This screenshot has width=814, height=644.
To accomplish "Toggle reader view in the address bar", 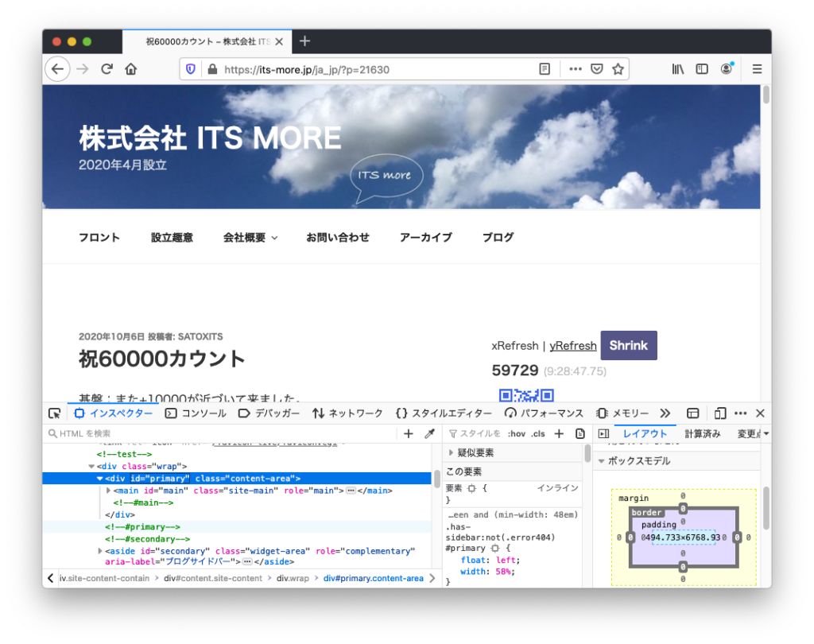I will point(545,69).
